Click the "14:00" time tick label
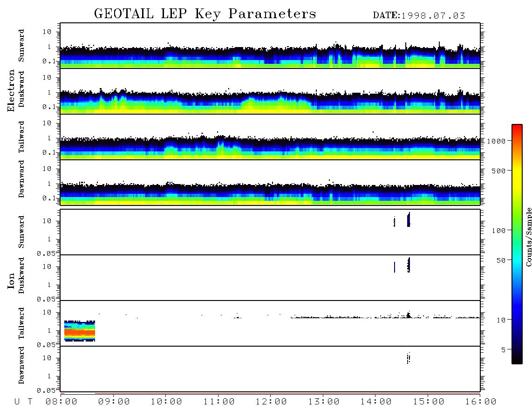 point(376,402)
